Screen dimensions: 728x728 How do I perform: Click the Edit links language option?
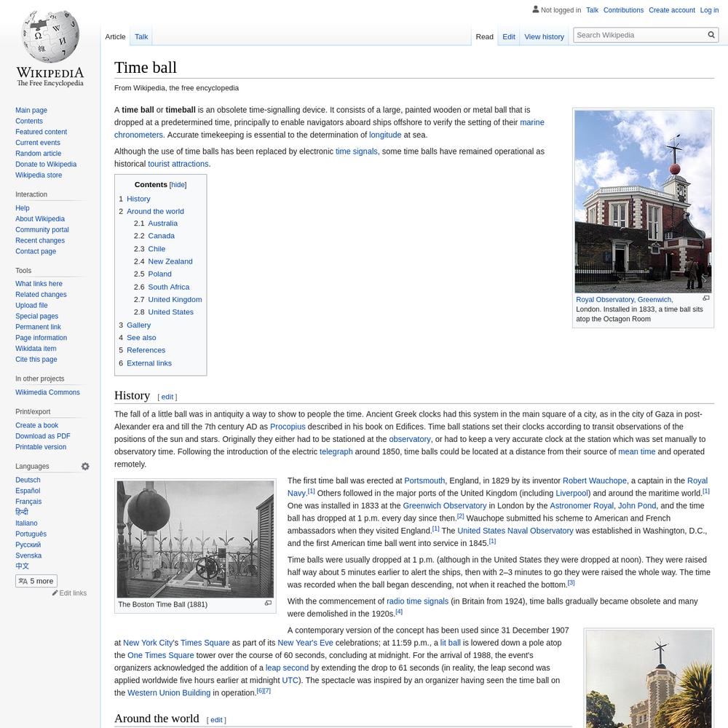(x=73, y=593)
